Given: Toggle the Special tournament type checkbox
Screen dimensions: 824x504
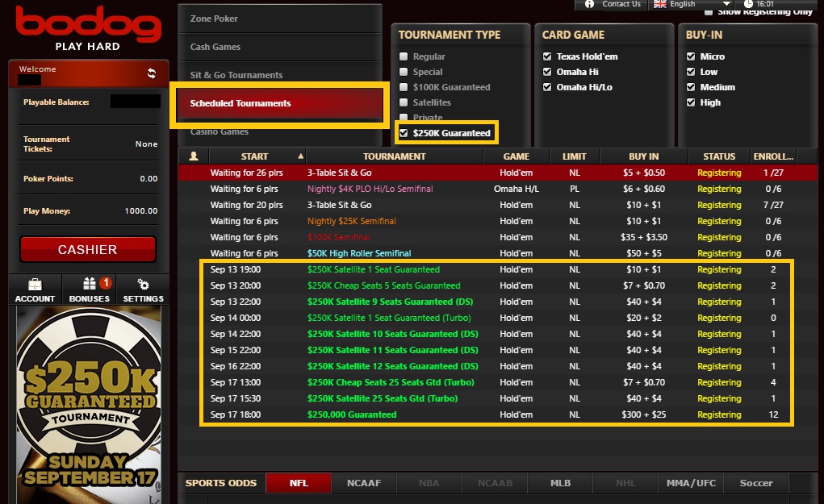Looking at the screenshot, I should [404, 72].
